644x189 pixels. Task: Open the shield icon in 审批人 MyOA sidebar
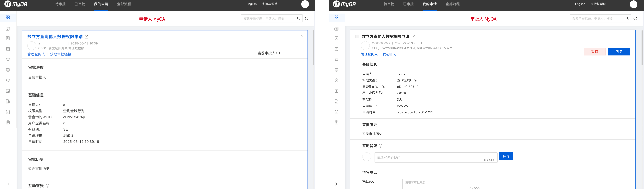(x=336, y=80)
